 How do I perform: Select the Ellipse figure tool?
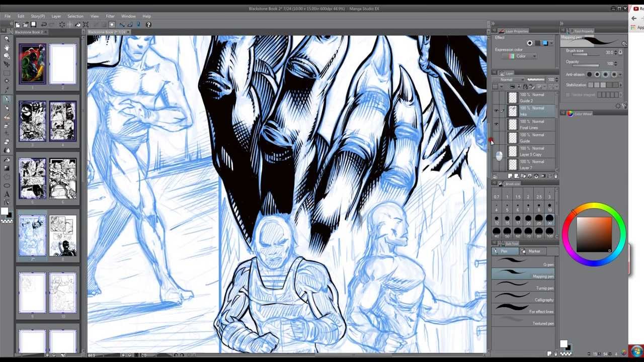[7, 185]
